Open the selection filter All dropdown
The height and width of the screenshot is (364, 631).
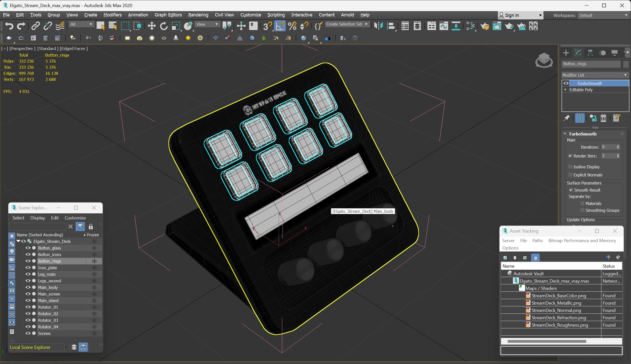(81, 24)
